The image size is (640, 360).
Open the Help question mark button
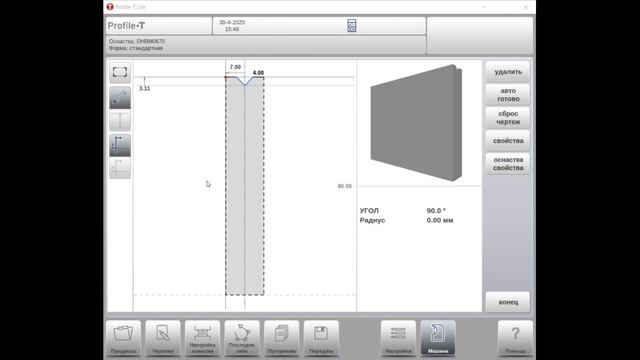(515, 338)
